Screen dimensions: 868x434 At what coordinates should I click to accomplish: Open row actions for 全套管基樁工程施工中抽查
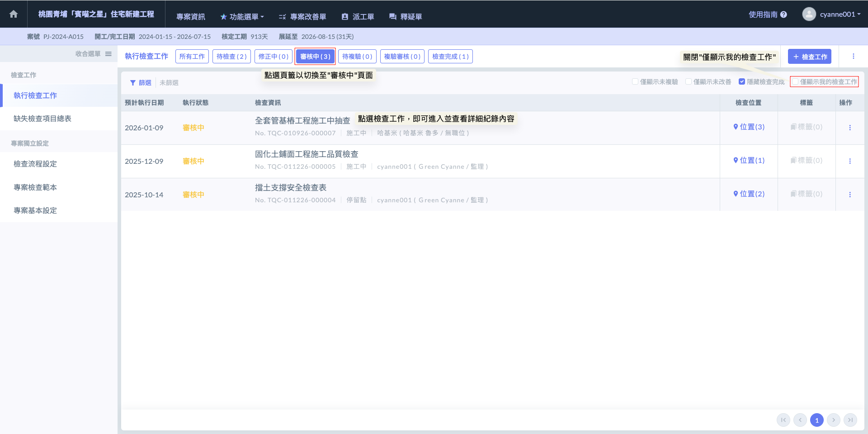pyautogui.click(x=849, y=128)
